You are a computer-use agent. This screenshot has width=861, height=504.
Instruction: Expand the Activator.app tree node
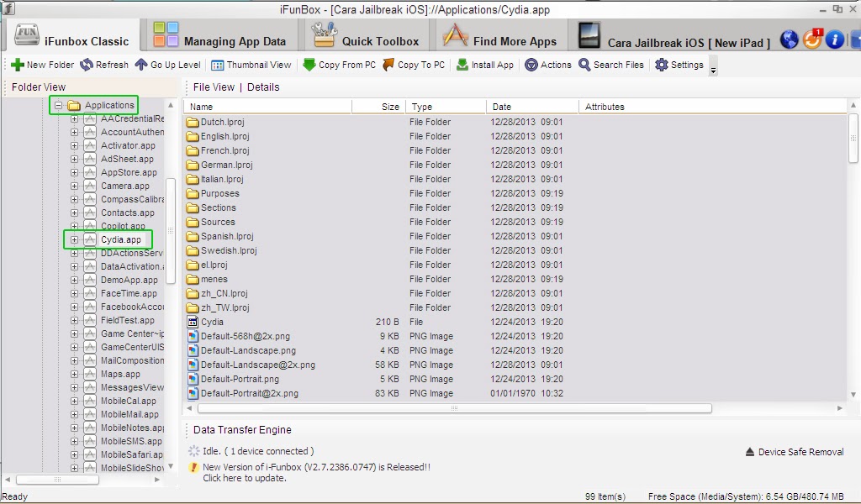pos(74,146)
